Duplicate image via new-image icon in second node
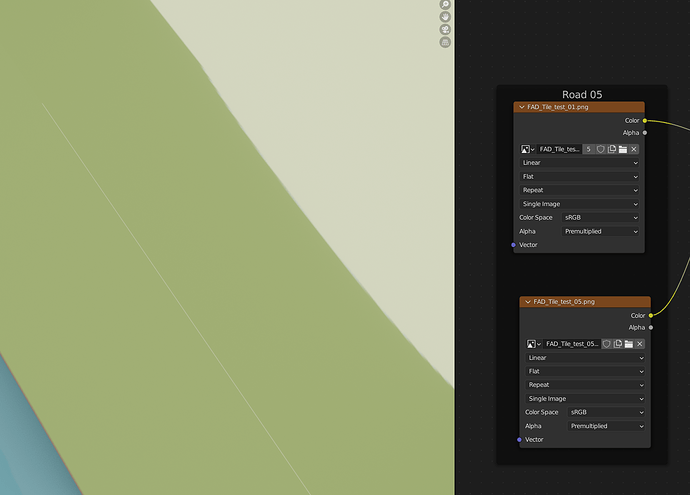The height and width of the screenshot is (495, 690). [618, 344]
